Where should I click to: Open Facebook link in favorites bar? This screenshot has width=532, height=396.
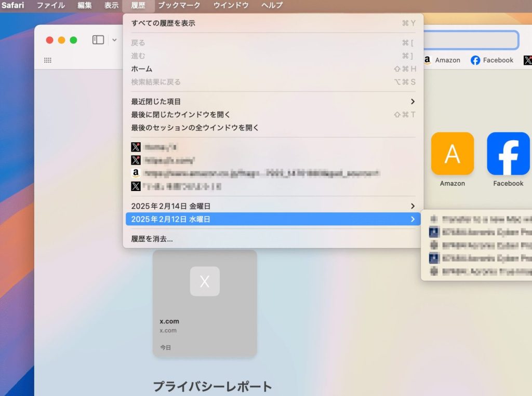(492, 60)
